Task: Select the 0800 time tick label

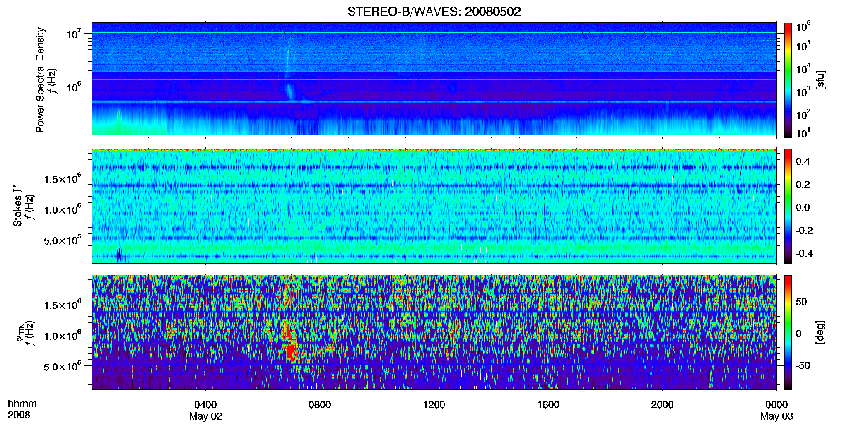Action: (320, 405)
